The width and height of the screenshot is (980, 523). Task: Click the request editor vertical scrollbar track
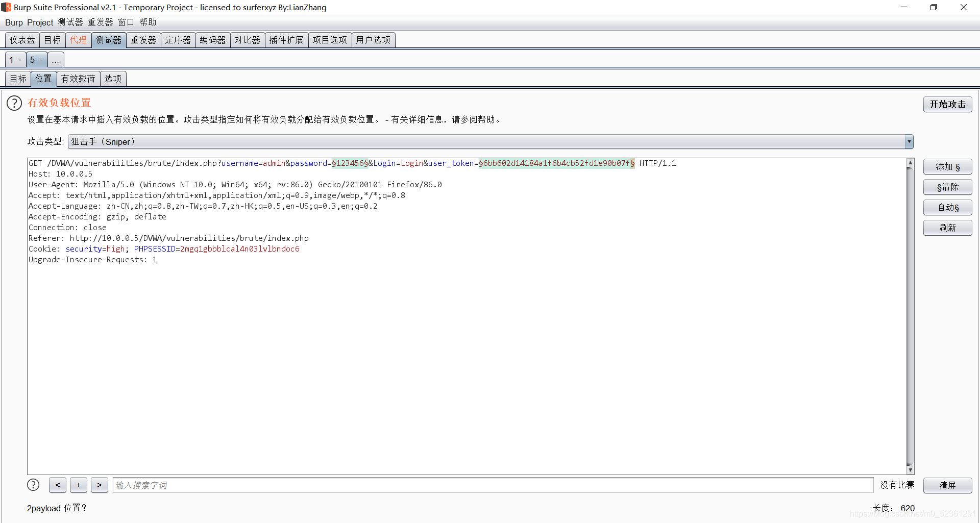(910, 316)
